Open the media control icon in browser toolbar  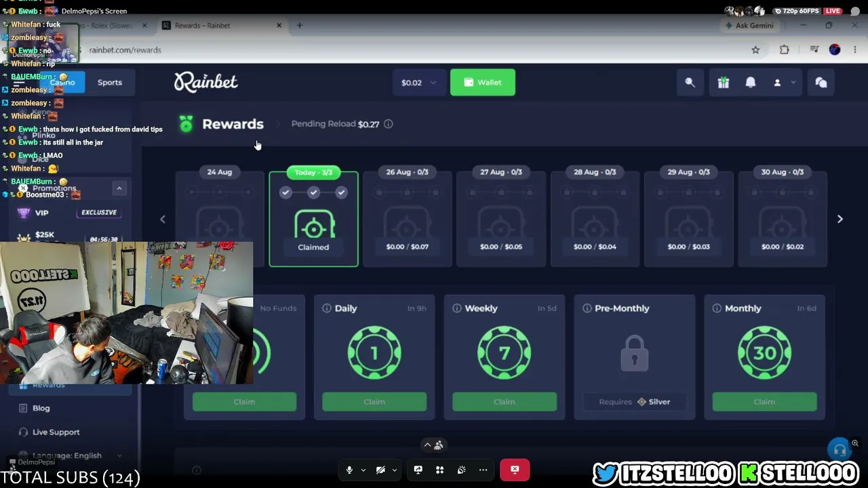(x=814, y=49)
